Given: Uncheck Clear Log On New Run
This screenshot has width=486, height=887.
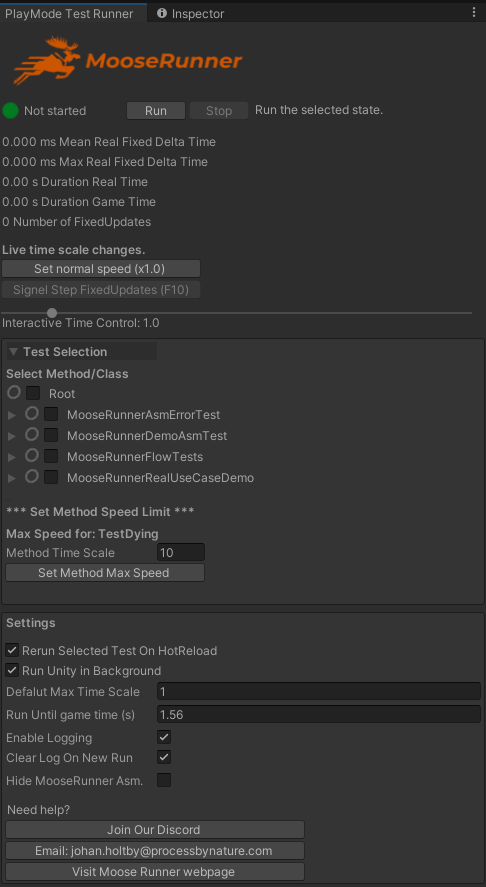Looking at the screenshot, I should point(164,757).
